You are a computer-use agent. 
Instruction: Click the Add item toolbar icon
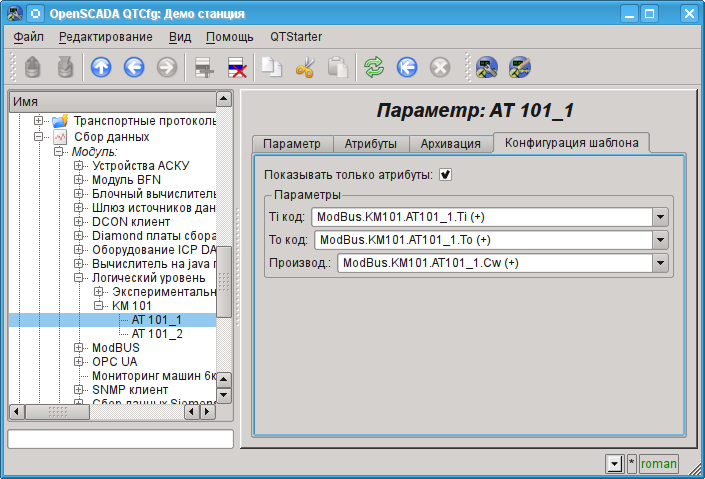pyautogui.click(x=204, y=67)
